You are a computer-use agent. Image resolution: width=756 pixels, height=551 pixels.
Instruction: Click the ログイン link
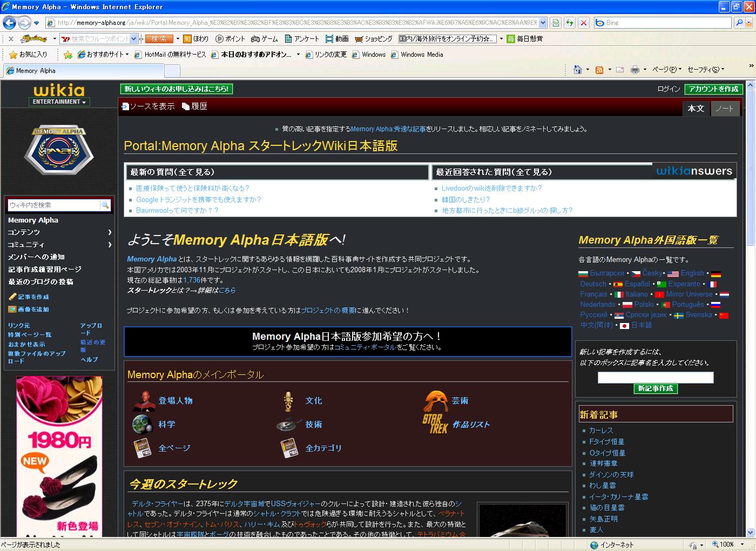pos(669,89)
